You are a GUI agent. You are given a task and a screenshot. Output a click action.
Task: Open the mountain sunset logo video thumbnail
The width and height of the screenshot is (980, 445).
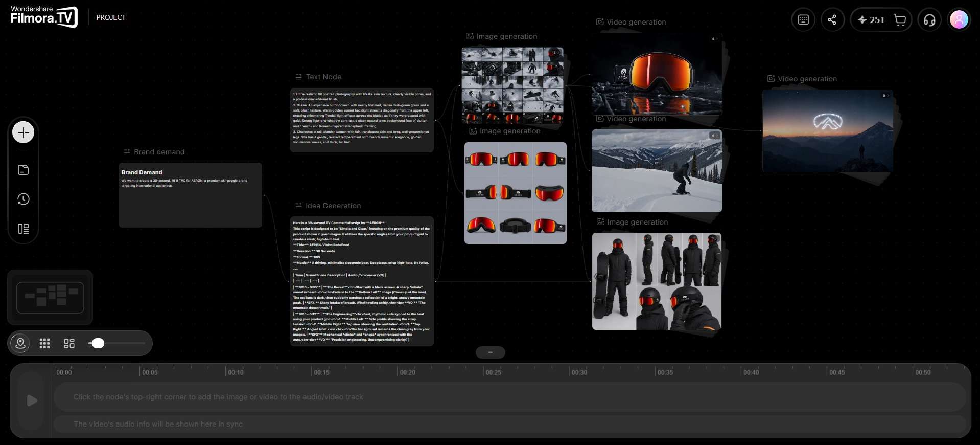coord(828,131)
